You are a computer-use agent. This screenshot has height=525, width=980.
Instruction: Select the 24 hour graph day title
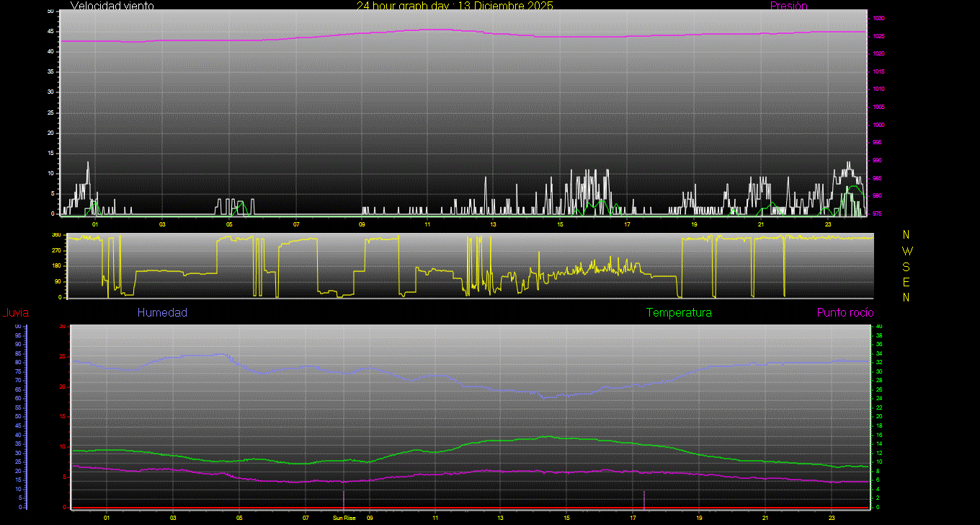pyautogui.click(x=455, y=6)
